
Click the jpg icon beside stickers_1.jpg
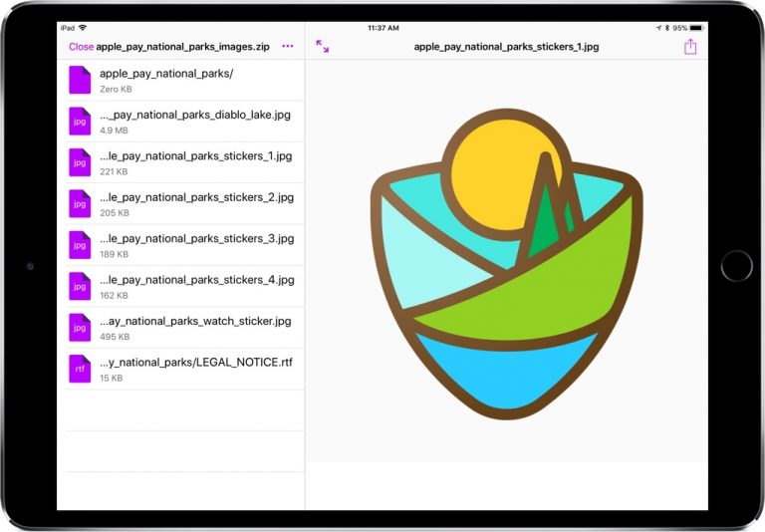coord(80,162)
